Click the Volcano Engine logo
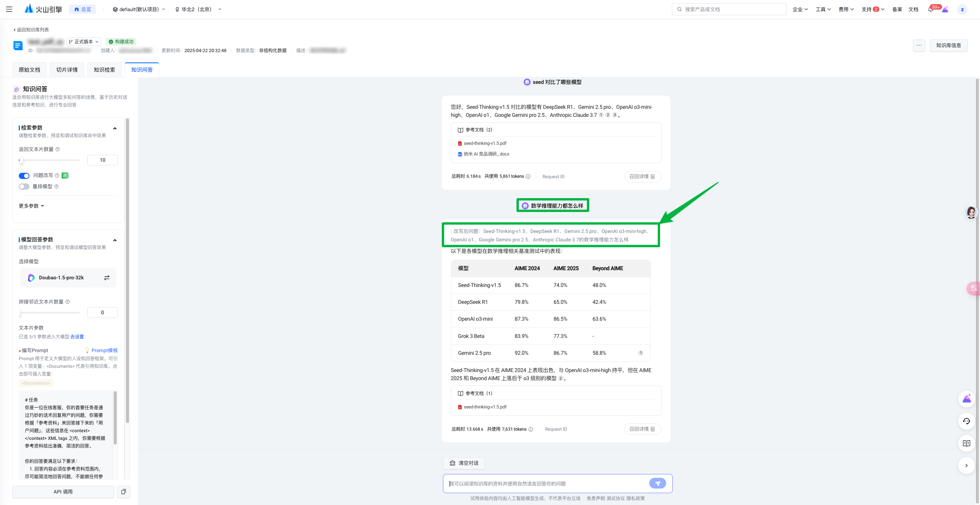Viewport: 980px width, 505px height. [43, 9]
